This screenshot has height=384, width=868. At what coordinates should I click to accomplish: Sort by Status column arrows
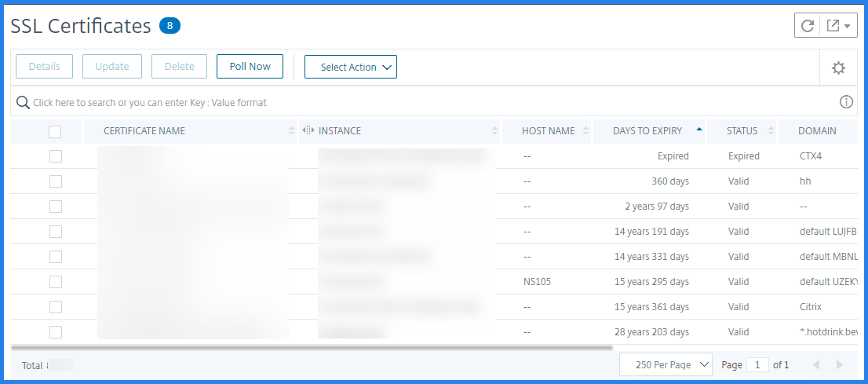coord(771,131)
